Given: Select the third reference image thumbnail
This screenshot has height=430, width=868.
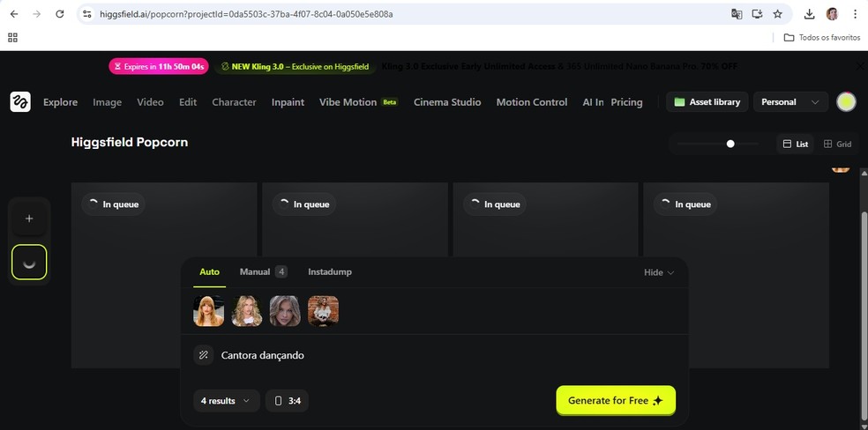Looking at the screenshot, I should (x=285, y=311).
